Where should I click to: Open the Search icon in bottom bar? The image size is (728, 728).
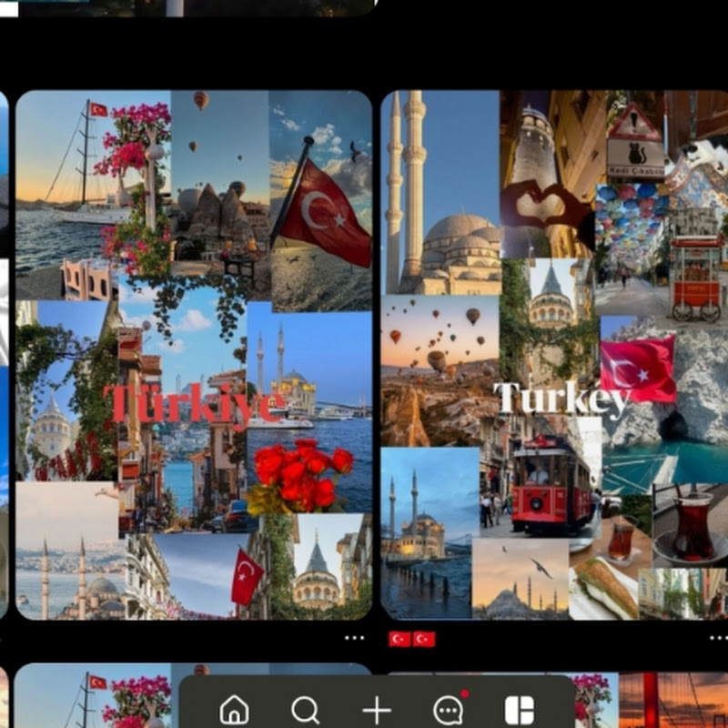pos(305,710)
